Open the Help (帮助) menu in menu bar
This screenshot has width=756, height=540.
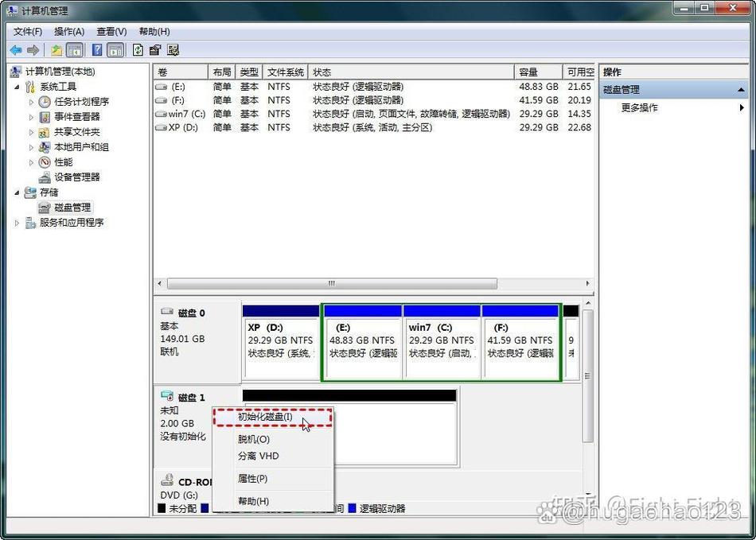click(154, 31)
